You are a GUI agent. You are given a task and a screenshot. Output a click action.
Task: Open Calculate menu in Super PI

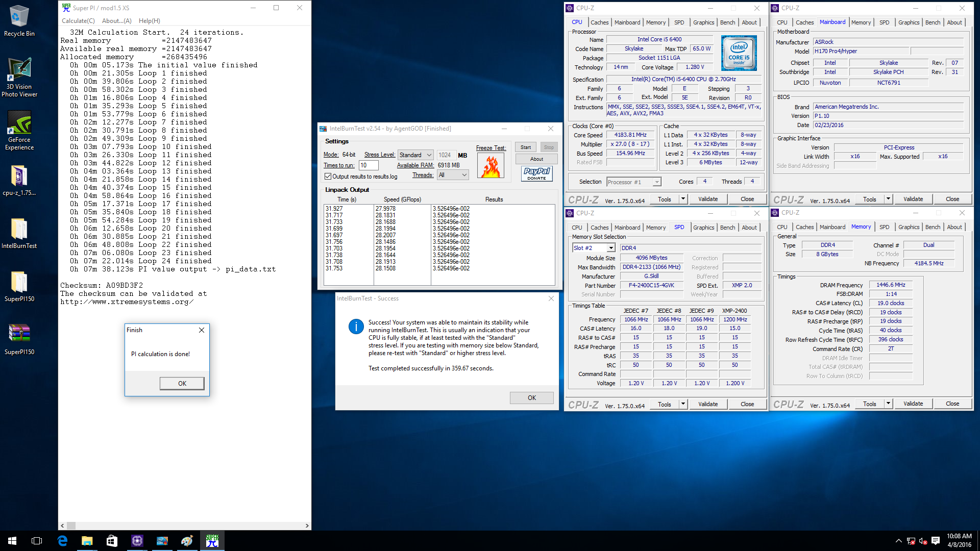[78, 21]
